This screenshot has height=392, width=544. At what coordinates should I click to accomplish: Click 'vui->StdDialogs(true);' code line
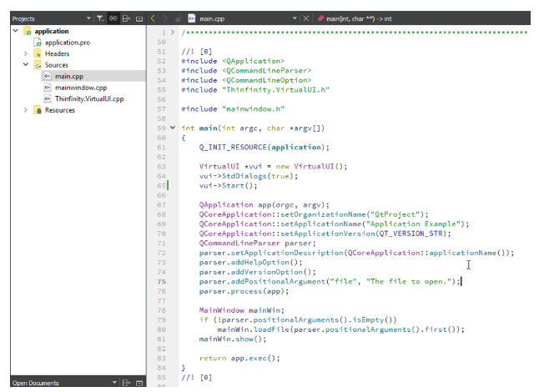249,176
